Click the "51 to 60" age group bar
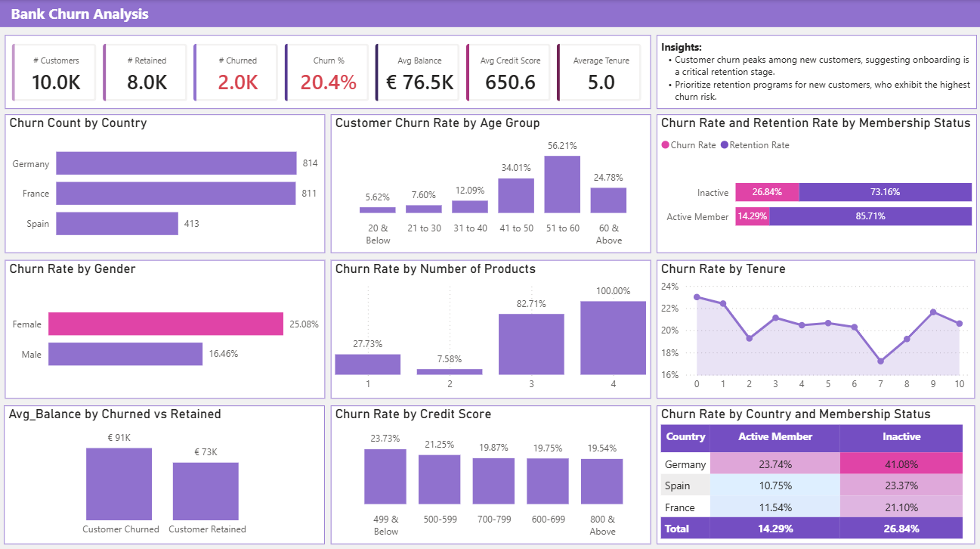Image resolution: width=980 pixels, height=549 pixels. (562, 185)
